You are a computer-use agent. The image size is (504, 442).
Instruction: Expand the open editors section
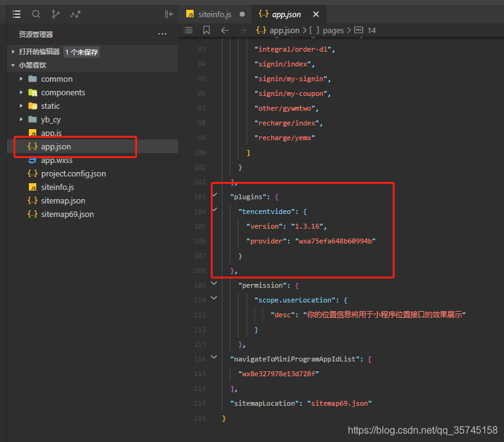pyautogui.click(x=13, y=52)
